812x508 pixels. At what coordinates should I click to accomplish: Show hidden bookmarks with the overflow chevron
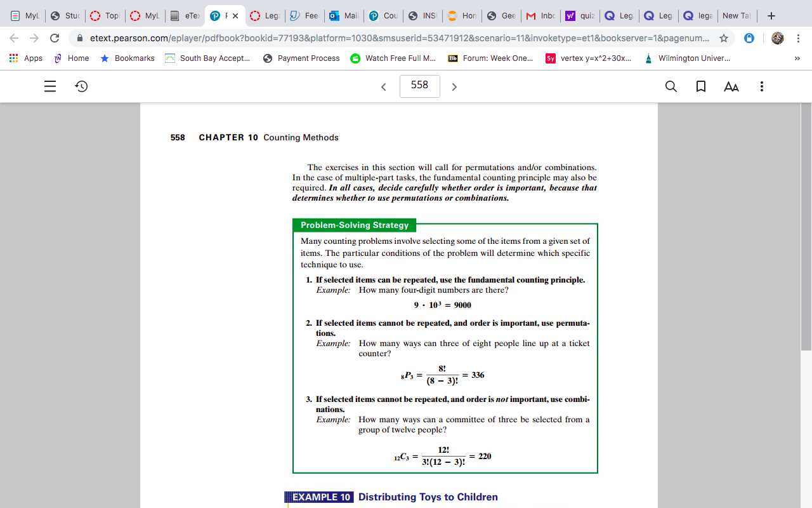pyautogui.click(x=797, y=58)
